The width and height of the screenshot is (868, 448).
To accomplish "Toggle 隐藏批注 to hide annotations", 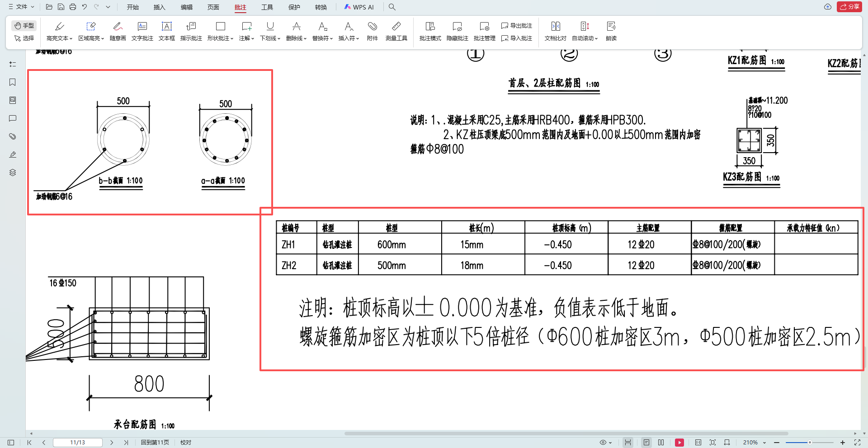I will [x=457, y=31].
